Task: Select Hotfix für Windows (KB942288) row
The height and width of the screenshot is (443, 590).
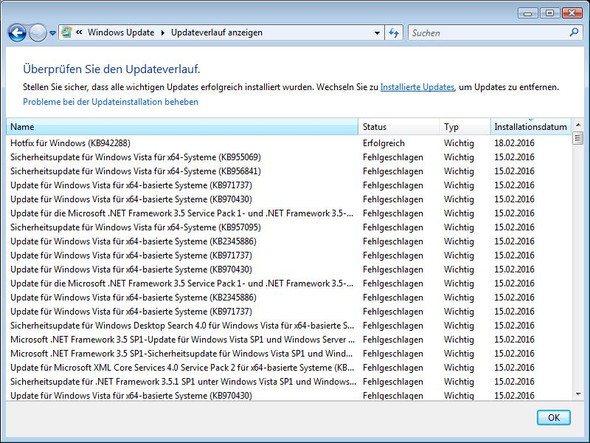Action: (289, 143)
